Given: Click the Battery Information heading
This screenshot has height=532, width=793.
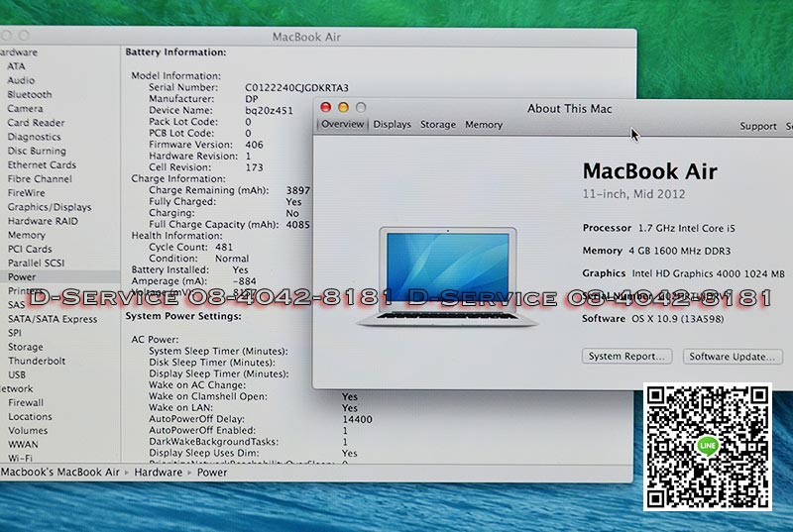Looking at the screenshot, I should 175,53.
